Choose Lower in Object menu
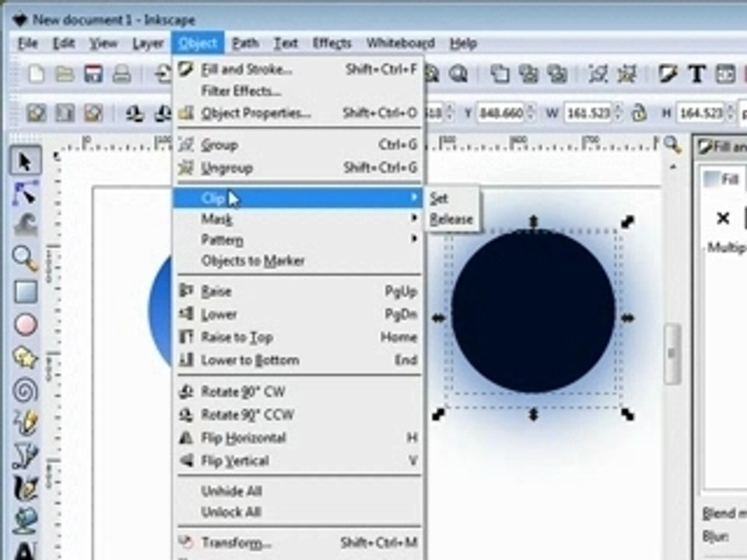 tap(298, 314)
